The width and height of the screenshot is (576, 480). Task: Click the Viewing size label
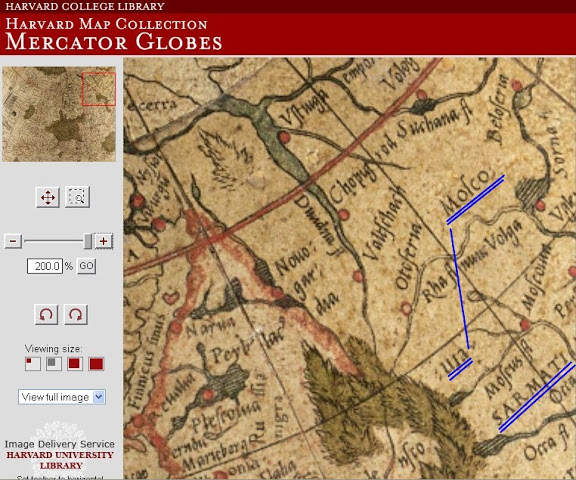(x=54, y=349)
